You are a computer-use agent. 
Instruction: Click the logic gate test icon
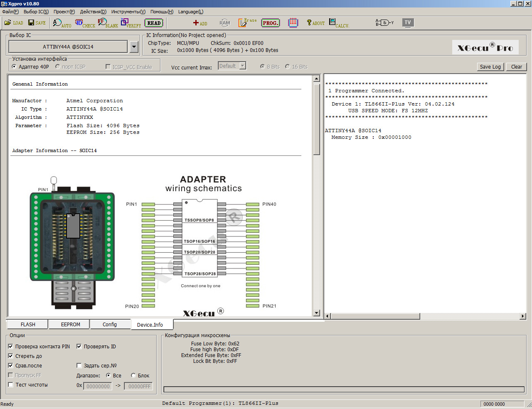pos(384,22)
